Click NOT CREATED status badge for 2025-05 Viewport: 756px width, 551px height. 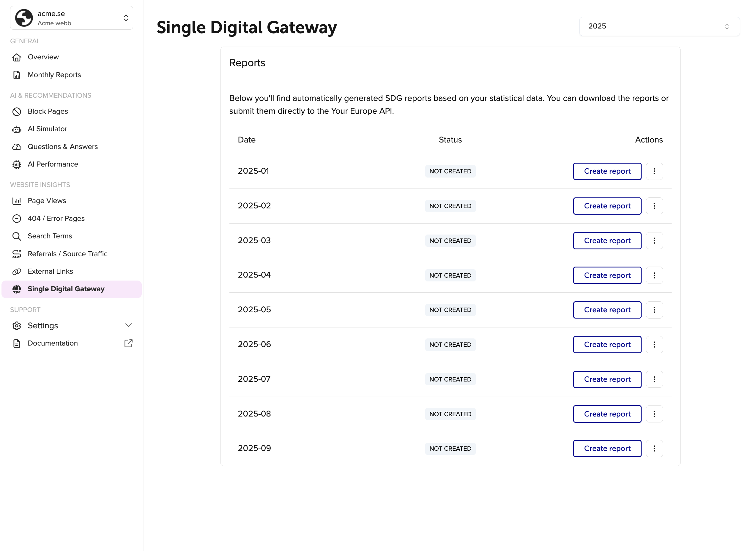click(450, 310)
